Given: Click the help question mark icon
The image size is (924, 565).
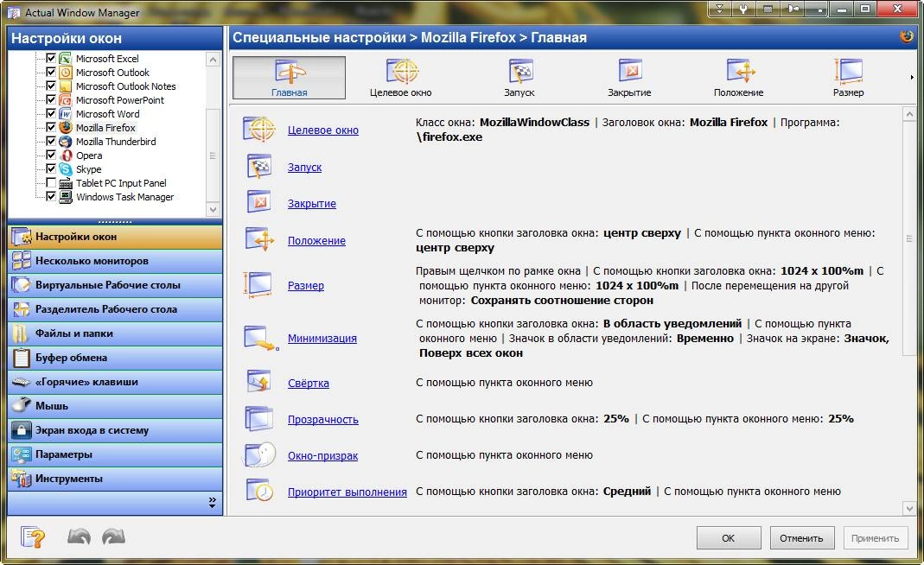Looking at the screenshot, I should click(x=33, y=536).
